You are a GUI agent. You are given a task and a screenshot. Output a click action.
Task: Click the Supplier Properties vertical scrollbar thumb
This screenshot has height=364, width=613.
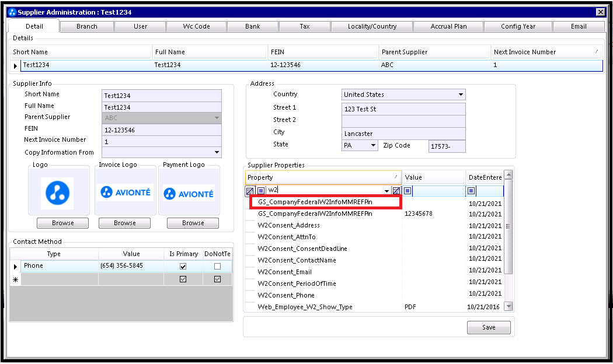point(508,226)
